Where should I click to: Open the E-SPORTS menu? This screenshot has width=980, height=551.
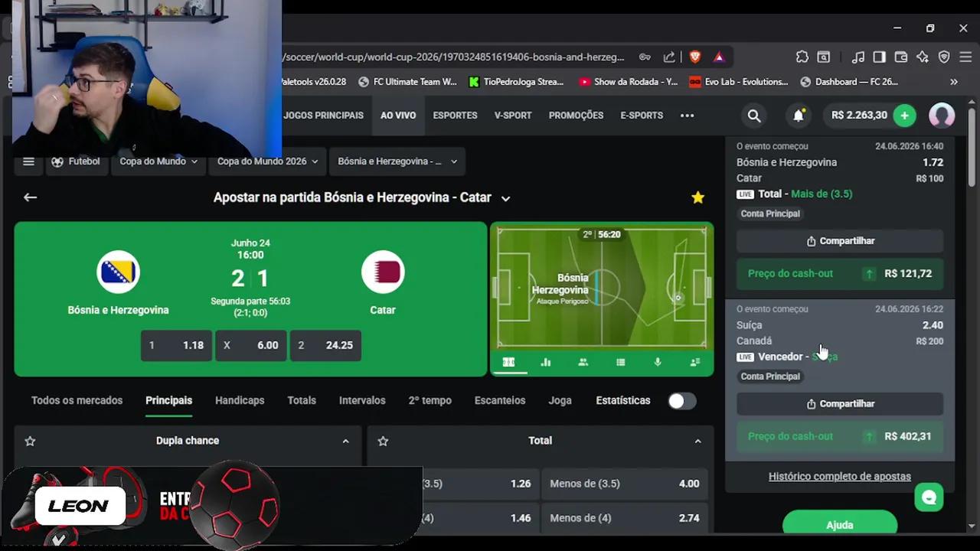[x=642, y=116]
